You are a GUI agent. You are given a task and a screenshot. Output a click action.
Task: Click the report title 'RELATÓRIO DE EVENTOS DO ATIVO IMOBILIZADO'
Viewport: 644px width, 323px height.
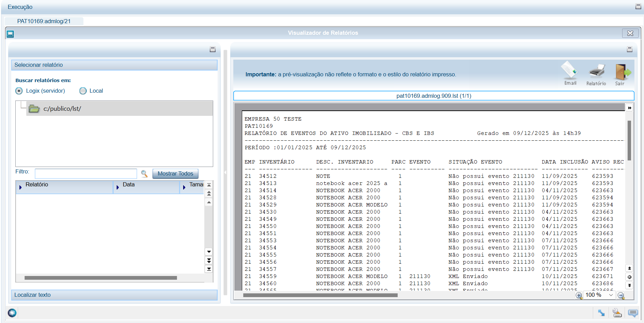coord(318,133)
